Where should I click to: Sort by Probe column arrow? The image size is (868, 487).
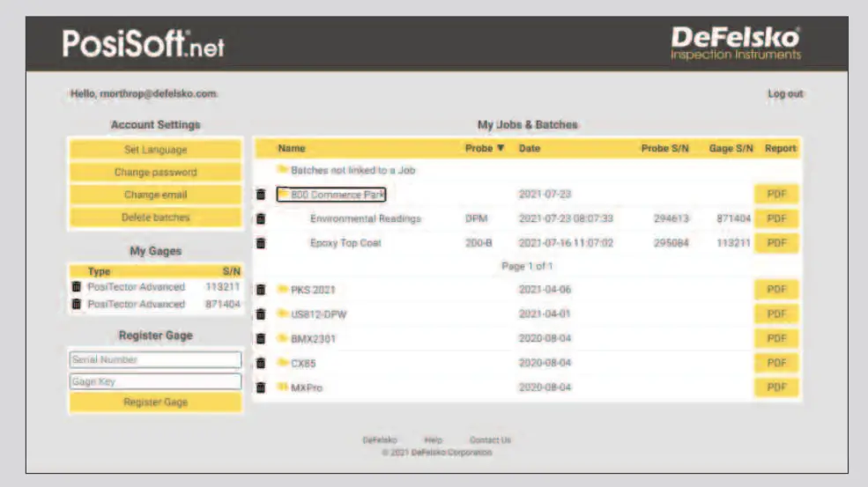tap(501, 148)
